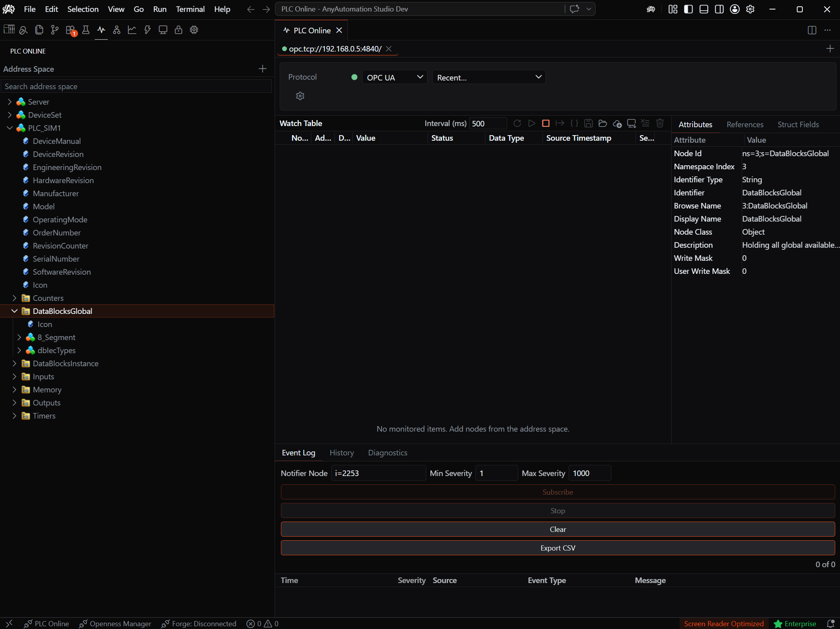This screenshot has width=840, height=629.
Task: Open a watch table with folder icon
Action: pyautogui.click(x=603, y=123)
